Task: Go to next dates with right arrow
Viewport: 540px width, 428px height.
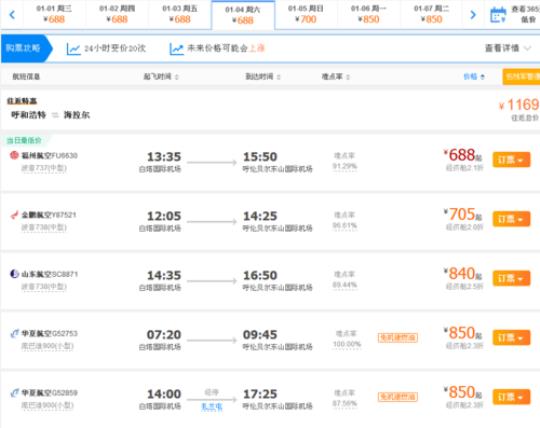Action: click(473, 14)
